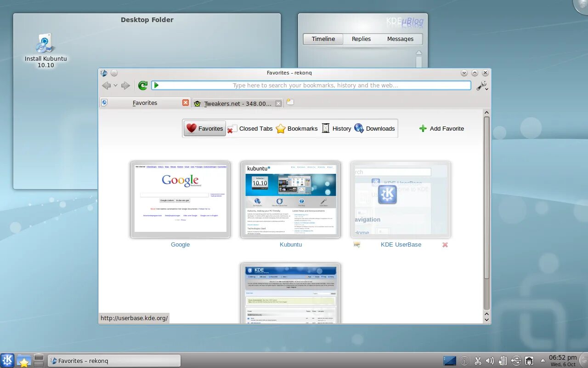The height and width of the screenshot is (368, 588).
Task: Open Klipper scissors clipboard icon
Action: (478, 361)
